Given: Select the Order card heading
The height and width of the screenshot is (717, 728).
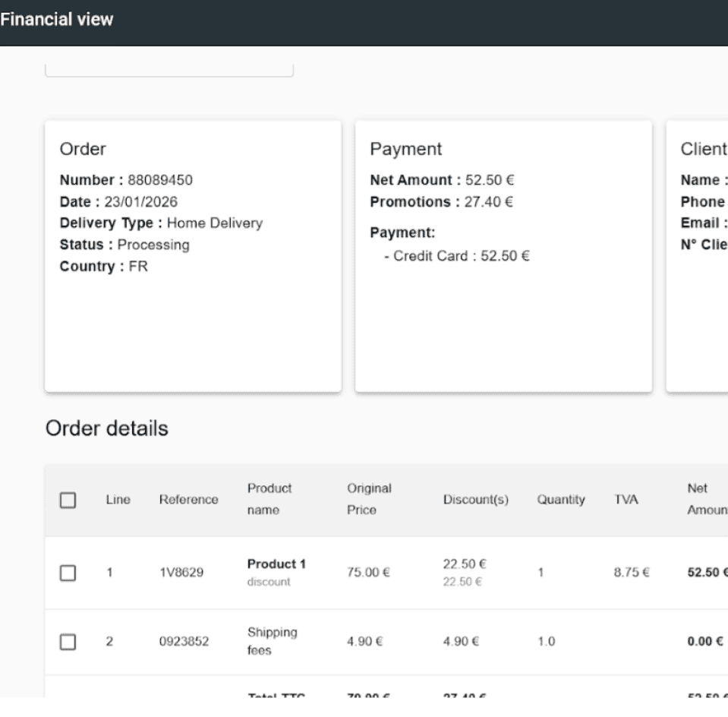Looking at the screenshot, I should pos(83,149).
